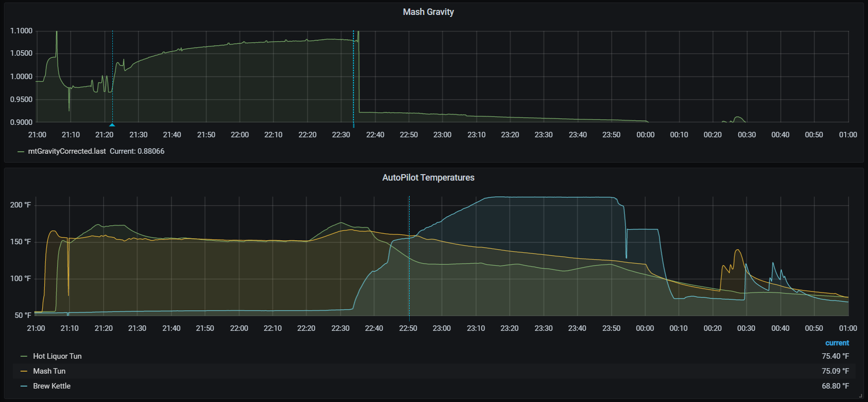Click the 150 °F y-axis label
The image size is (868, 402).
pos(20,242)
